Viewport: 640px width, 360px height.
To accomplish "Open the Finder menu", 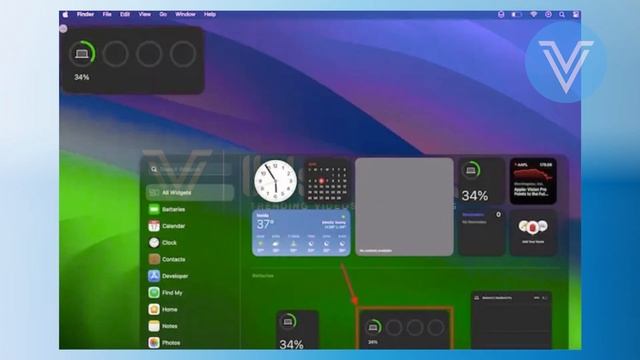I will 85,14.
